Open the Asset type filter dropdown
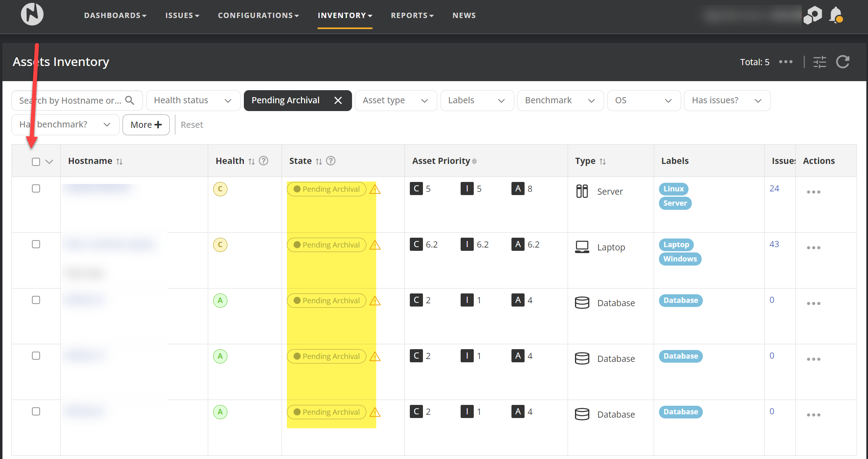 coord(395,100)
